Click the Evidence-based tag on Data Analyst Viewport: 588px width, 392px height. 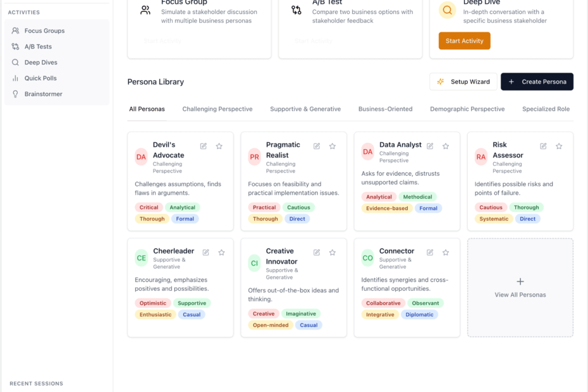(x=386, y=208)
